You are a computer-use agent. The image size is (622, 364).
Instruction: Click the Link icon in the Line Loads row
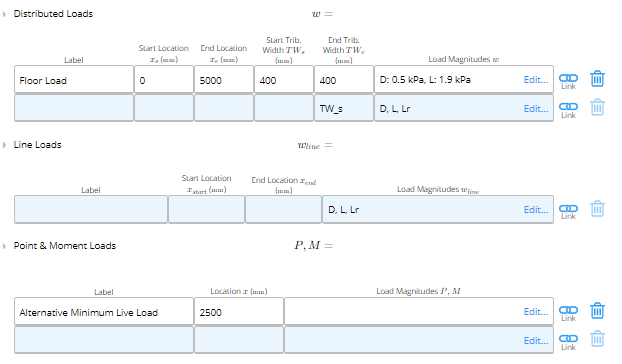[x=568, y=211]
